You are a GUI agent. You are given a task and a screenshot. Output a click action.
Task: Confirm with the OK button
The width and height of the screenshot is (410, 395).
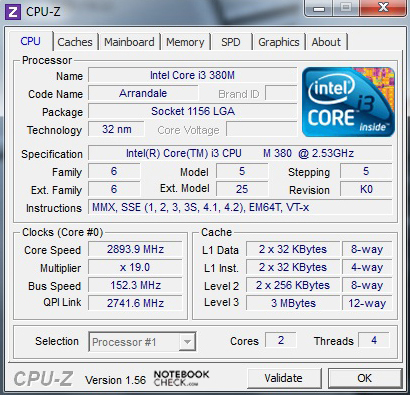coord(365,378)
